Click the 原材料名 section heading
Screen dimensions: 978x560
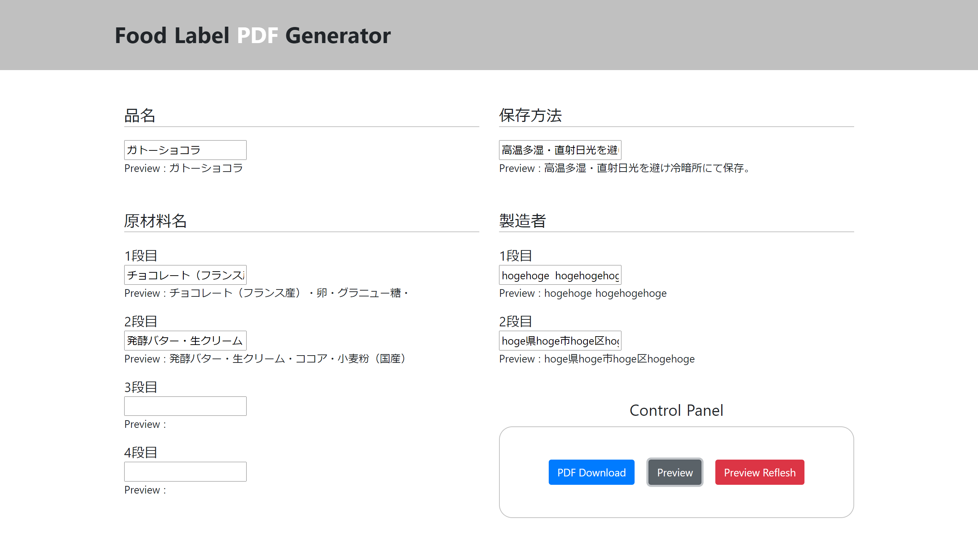[x=156, y=221]
